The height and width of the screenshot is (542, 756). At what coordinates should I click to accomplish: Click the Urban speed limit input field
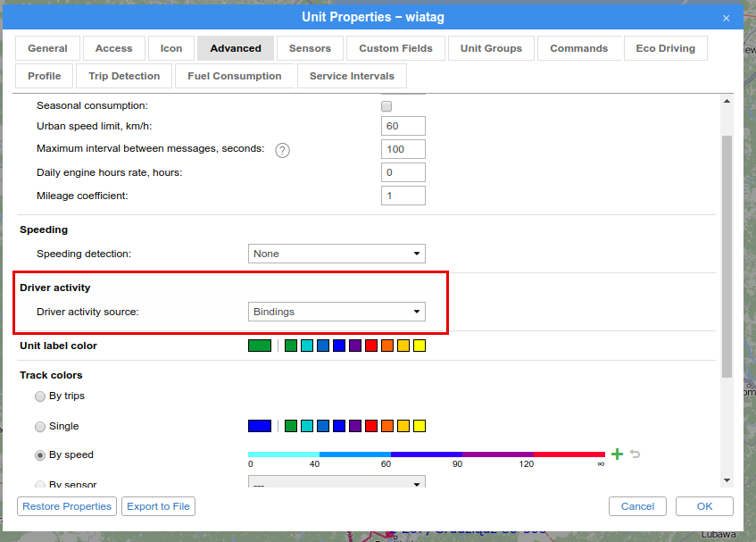[x=403, y=126]
